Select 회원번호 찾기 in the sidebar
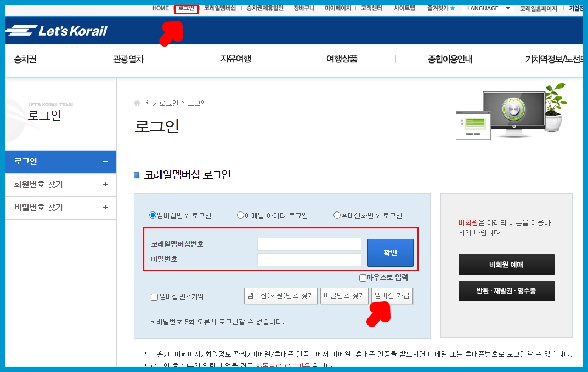Screen dimensions: 588x372 coord(61,185)
